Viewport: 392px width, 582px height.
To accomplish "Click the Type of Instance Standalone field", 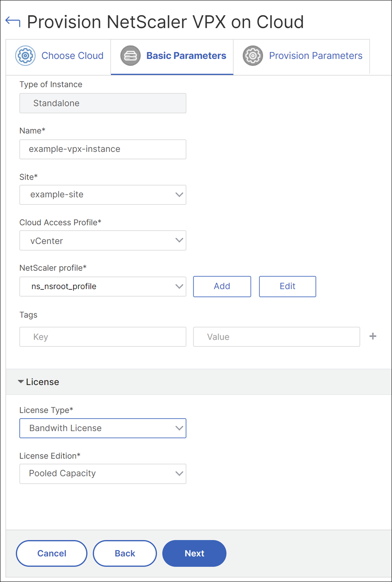I will point(103,103).
